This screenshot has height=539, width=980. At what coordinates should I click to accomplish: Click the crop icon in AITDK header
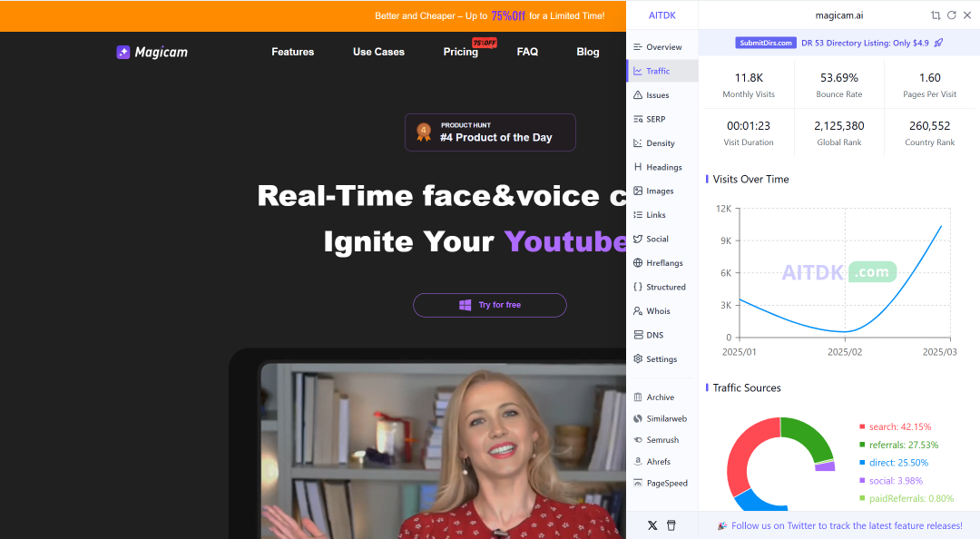[936, 15]
